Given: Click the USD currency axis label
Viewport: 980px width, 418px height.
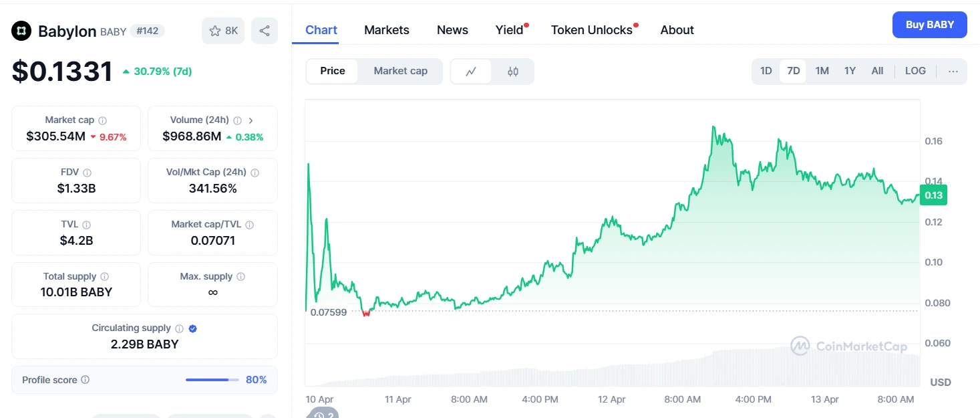Looking at the screenshot, I should coord(941,382).
